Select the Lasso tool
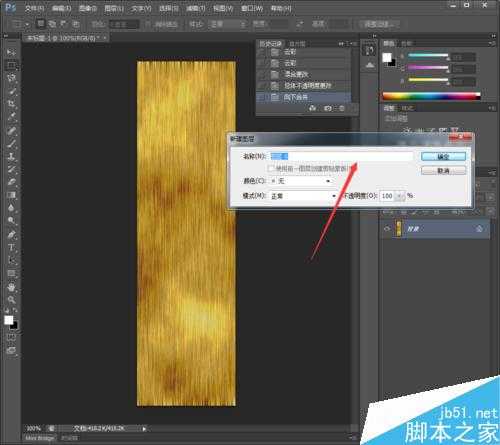This screenshot has width=500, height=445. tap(11, 78)
